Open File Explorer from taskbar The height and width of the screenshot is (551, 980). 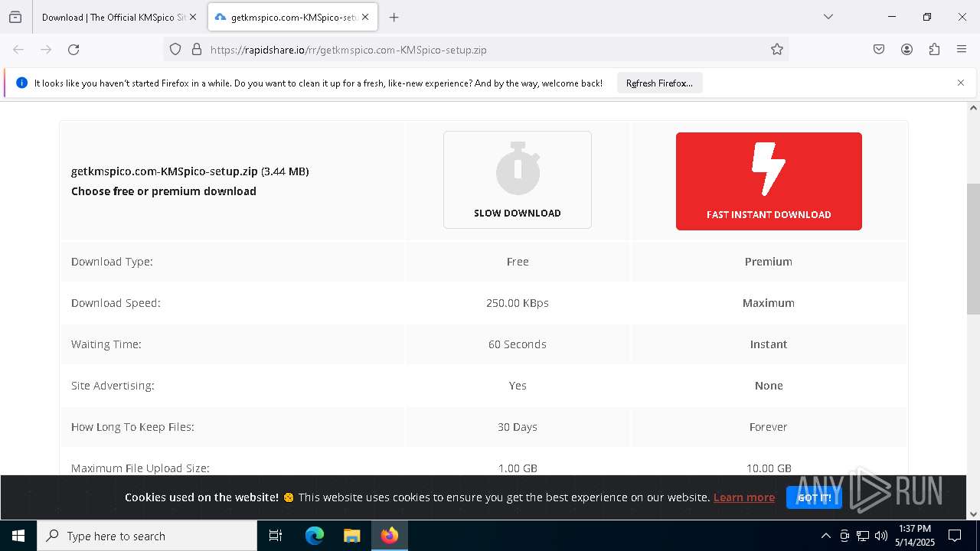[351, 536]
